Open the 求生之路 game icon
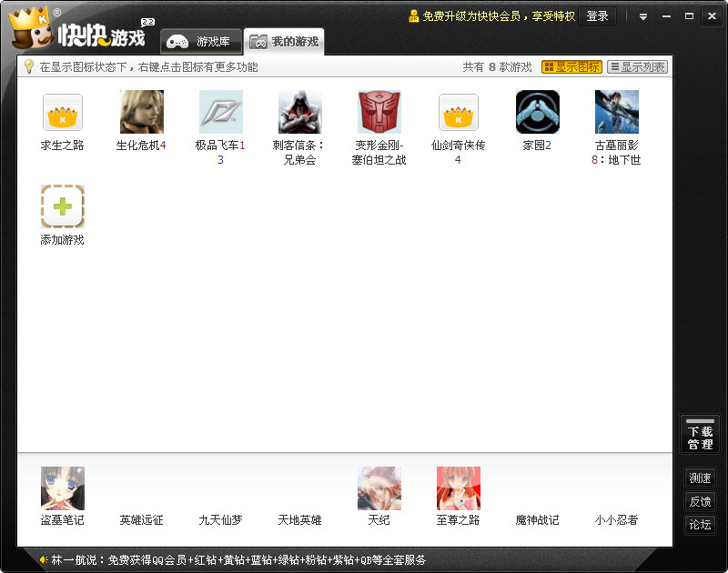The width and height of the screenshot is (728, 573). click(x=63, y=112)
